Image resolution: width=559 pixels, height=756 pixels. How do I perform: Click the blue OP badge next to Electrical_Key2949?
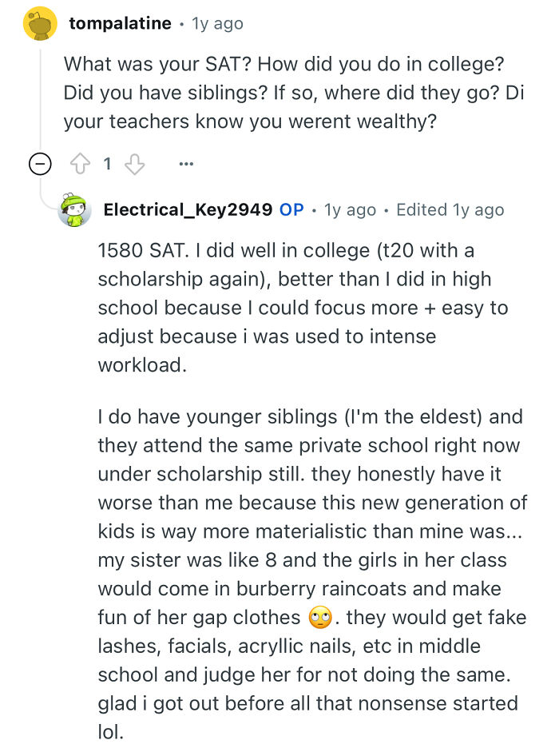pos(294,209)
